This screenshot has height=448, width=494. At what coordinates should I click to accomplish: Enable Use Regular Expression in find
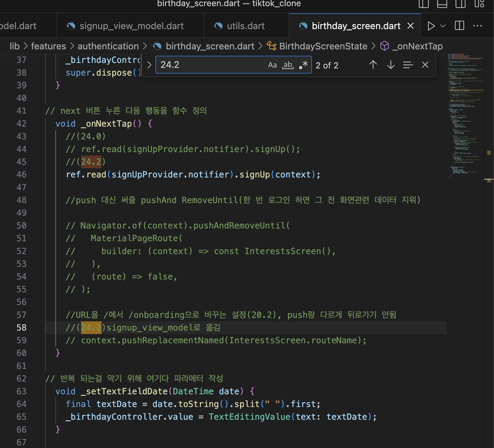[x=303, y=65]
